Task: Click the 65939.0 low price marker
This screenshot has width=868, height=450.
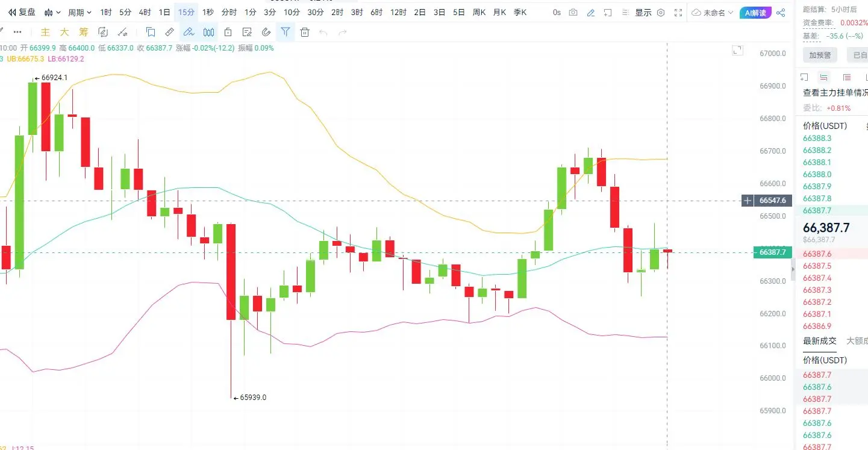Action: coord(249,398)
